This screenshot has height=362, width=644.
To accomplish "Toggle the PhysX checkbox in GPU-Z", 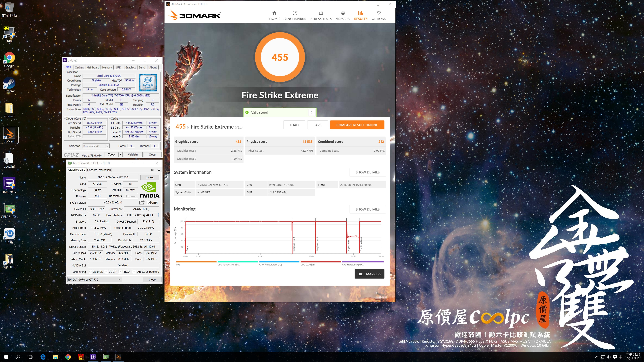I will [x=120, y=271].
